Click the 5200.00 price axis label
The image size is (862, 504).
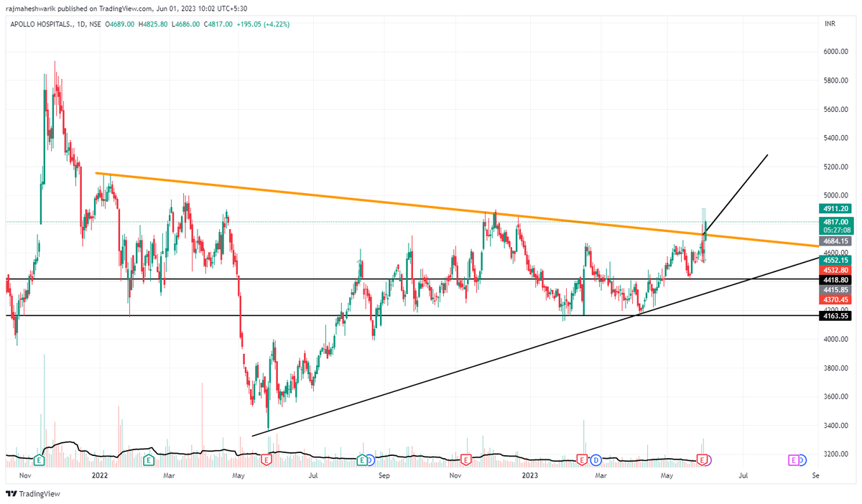835,167
